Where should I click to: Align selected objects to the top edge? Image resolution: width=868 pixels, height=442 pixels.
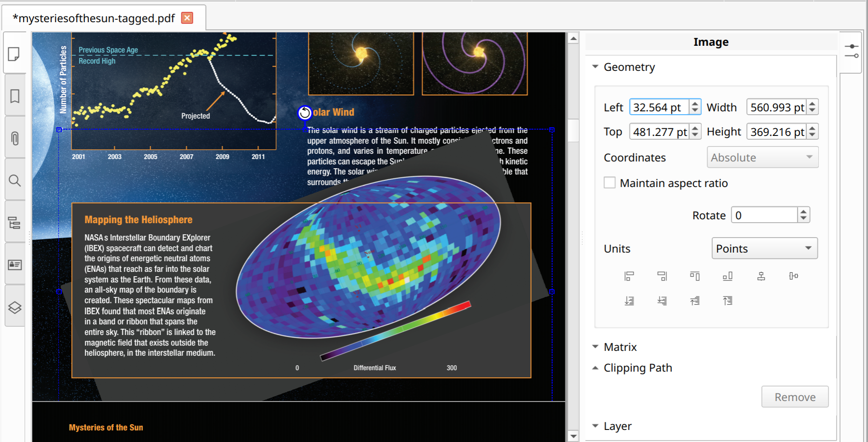(x=695, y=276)
